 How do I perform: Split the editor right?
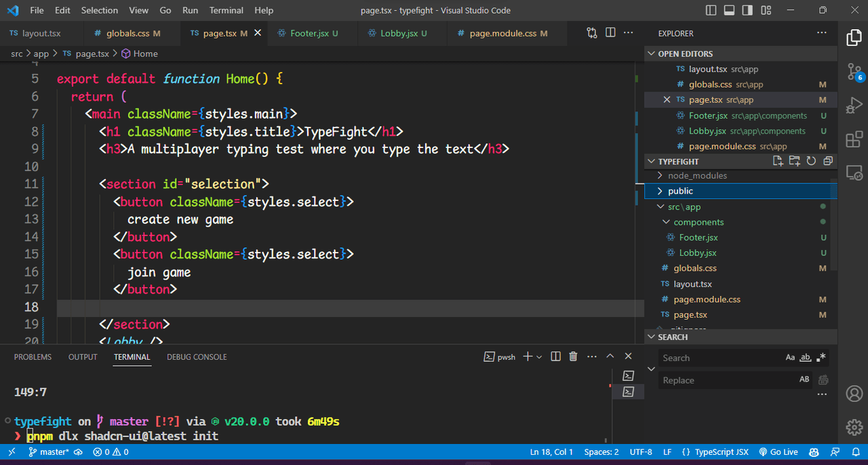tap(610, 33)
